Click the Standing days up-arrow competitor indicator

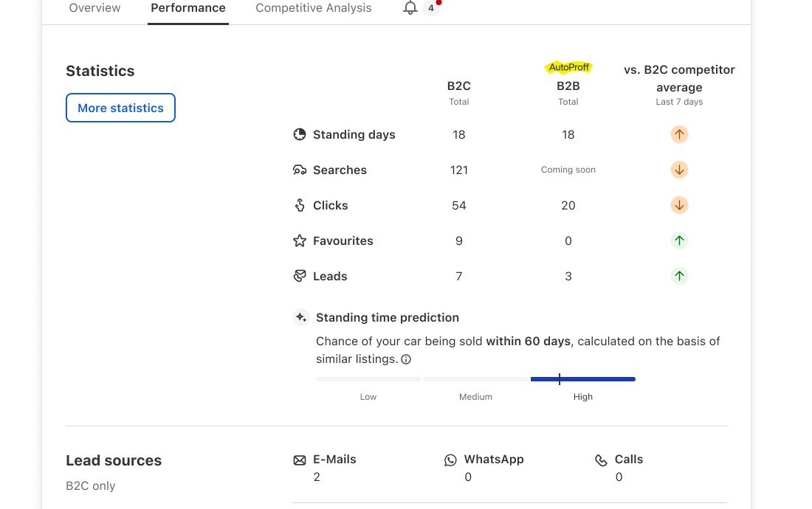tap(679, 134)
